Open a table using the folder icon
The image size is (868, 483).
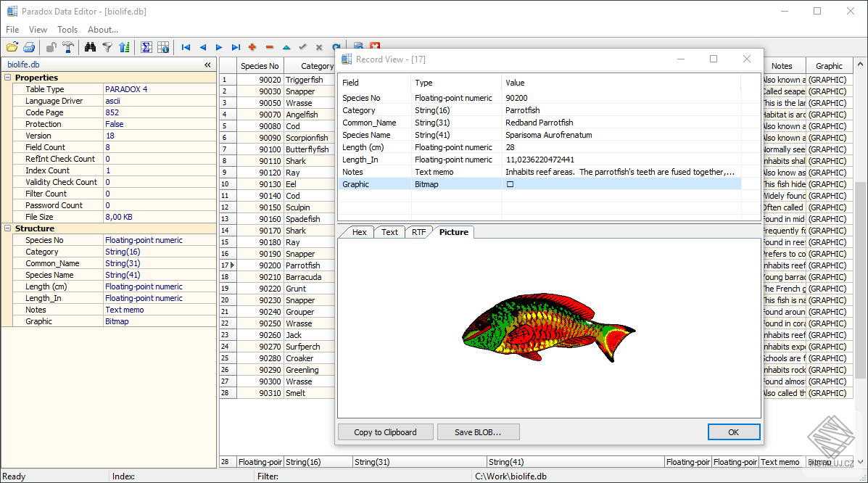[x=12, y=46]
